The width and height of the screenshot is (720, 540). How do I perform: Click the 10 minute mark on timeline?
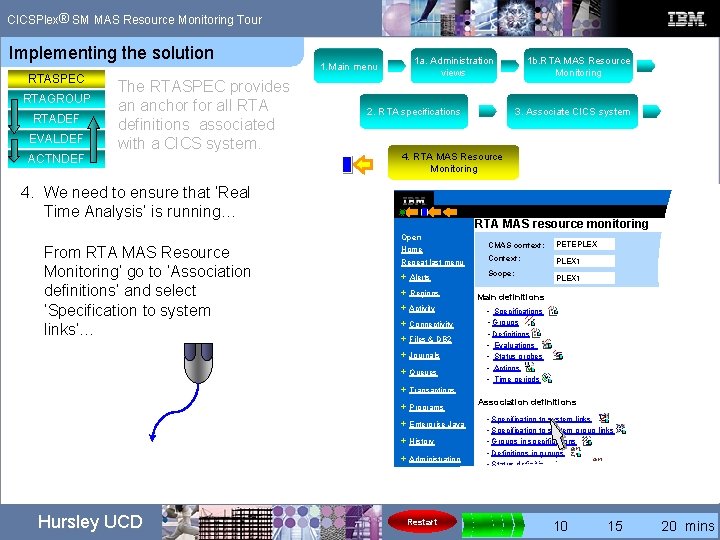click(560, 525)
